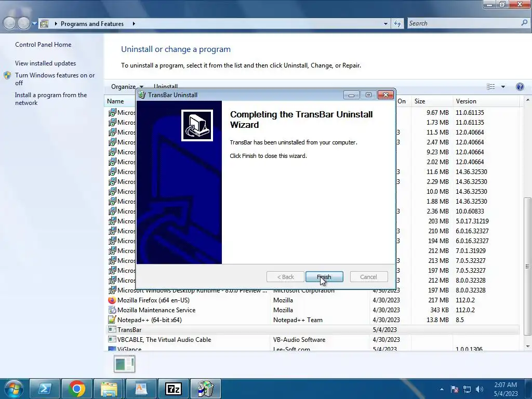Open the volume speaker tray icon
This screenshot has height=399, width=532.
[x=480, y=389]
